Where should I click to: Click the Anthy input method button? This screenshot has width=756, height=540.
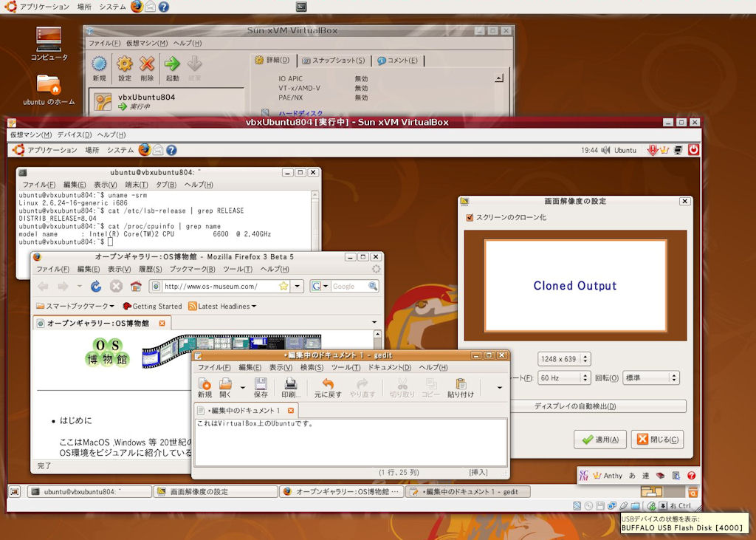(608, 475)
